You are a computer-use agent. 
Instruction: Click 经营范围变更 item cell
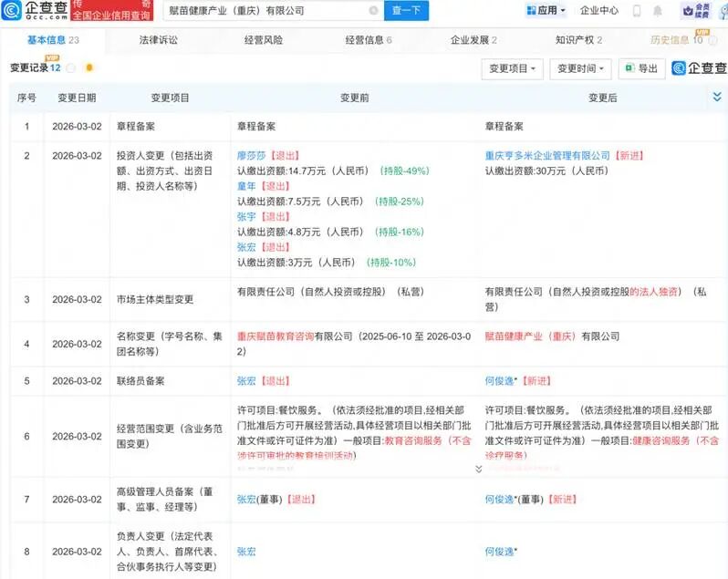170,436
